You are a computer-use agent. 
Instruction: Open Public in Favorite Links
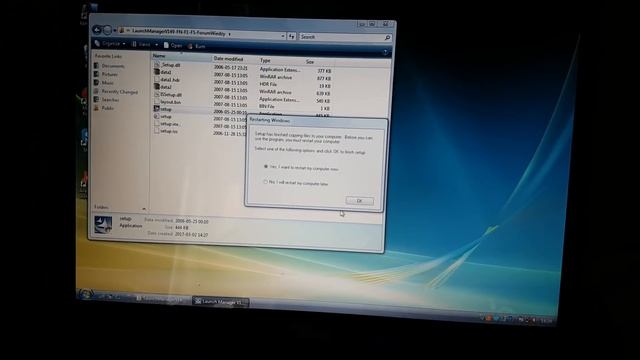pyautogui.click(x=104, y=108)
